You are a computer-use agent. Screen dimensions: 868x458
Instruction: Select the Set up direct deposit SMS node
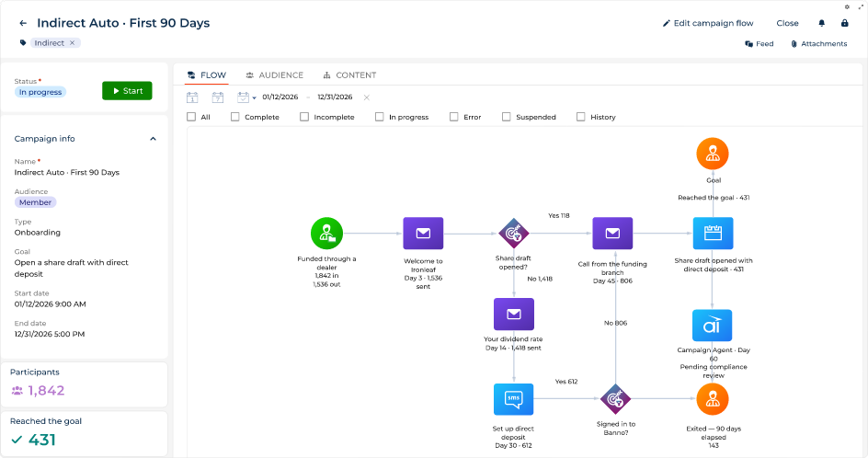click(x=514, y=399)
